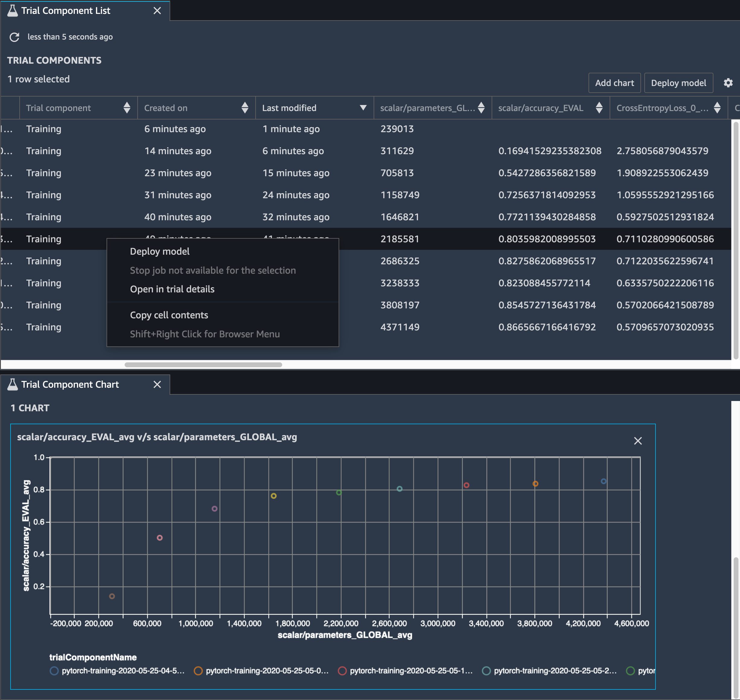Click the Trial Component List close icon
This screenshot has height=700, width=740.
[x=157, y=10]
